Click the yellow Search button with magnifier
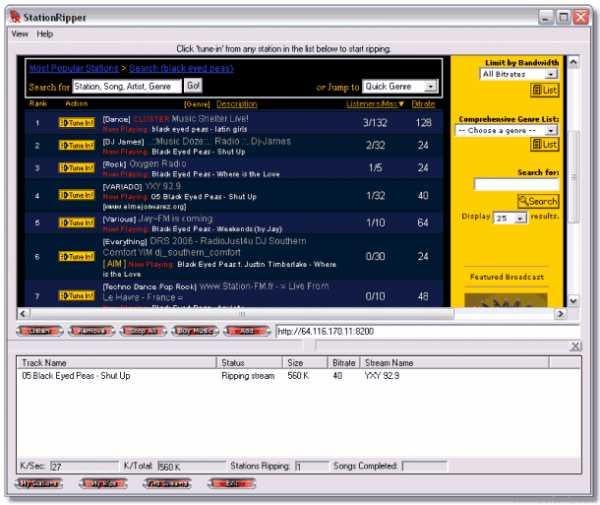 pyautogui.click(x=538, y=201)
